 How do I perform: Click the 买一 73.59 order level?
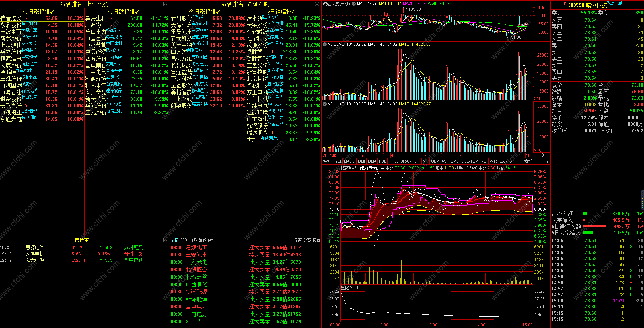tap(597, 52)
